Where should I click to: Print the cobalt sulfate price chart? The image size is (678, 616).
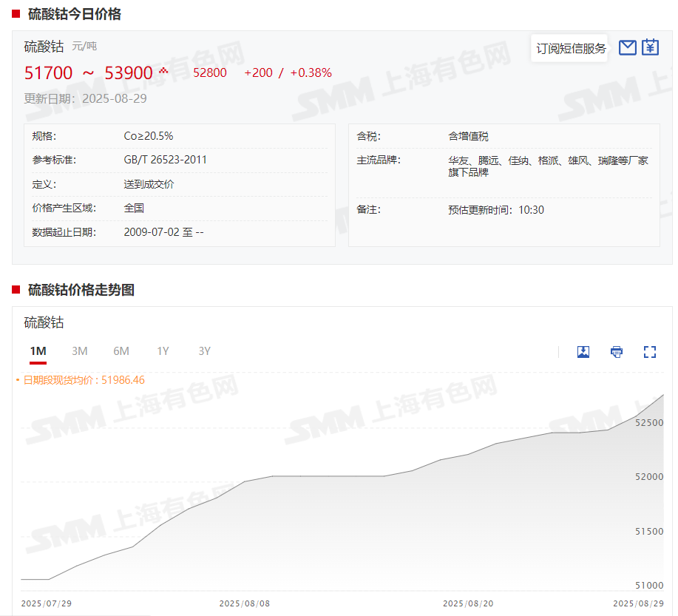[x=617, y=352]
